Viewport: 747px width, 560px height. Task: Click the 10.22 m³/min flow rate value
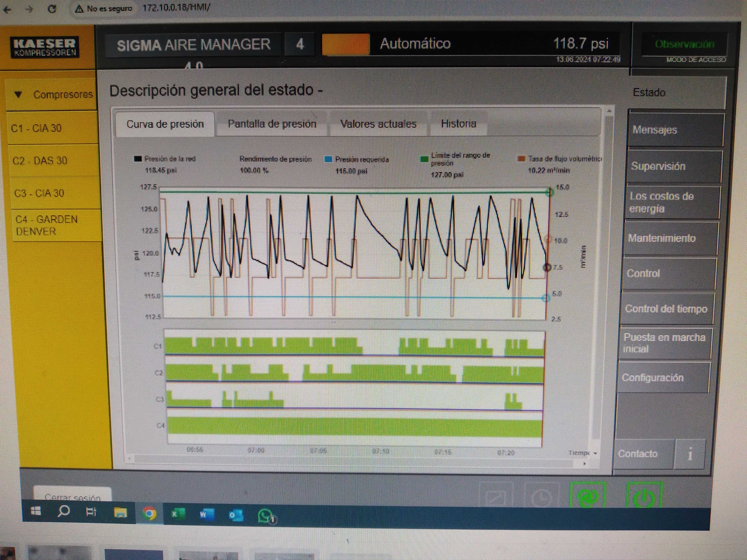point(549,170)
